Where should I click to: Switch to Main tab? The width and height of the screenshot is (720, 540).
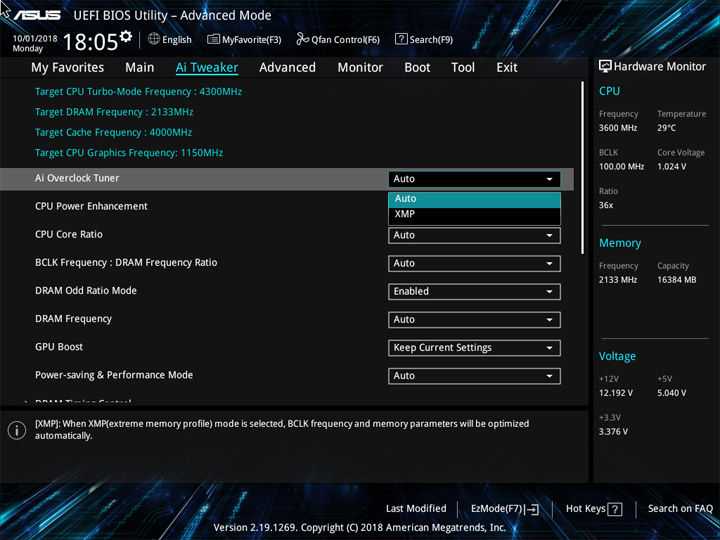point(140,68)
